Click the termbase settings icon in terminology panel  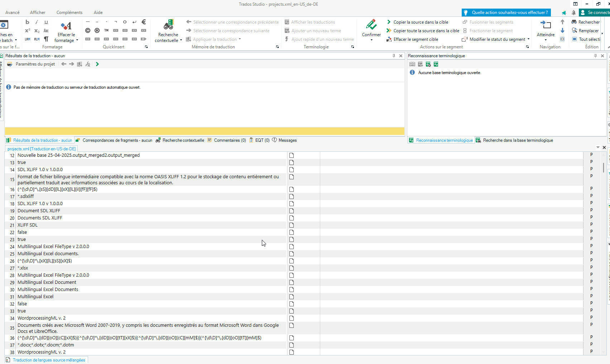(x=428, y=64)
